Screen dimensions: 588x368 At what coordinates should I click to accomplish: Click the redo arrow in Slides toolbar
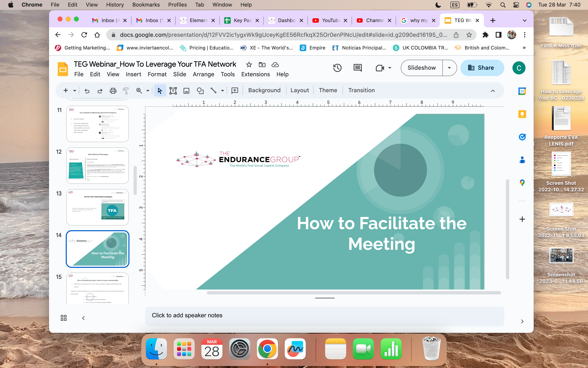100,91
